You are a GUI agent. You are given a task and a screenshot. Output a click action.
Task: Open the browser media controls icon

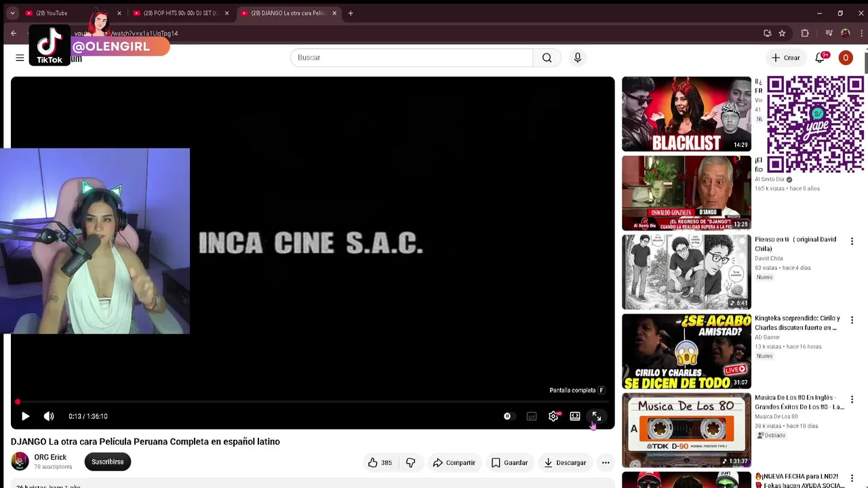(829, 33)
